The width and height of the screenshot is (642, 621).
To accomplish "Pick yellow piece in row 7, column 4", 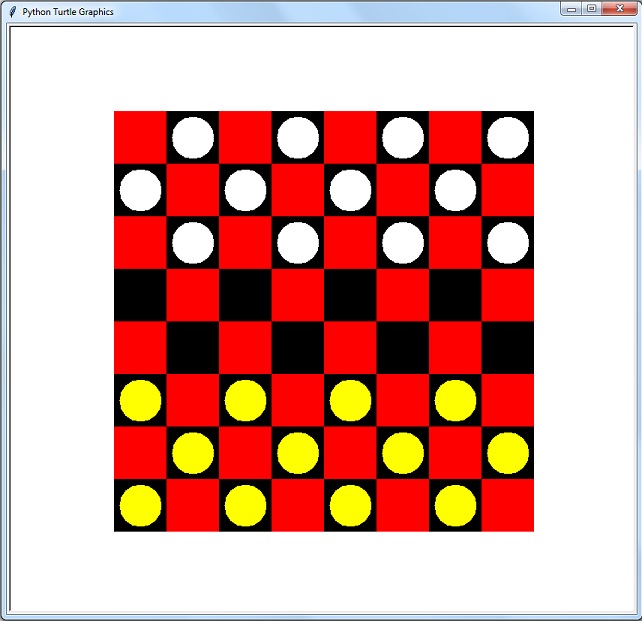I will point(298,453).
